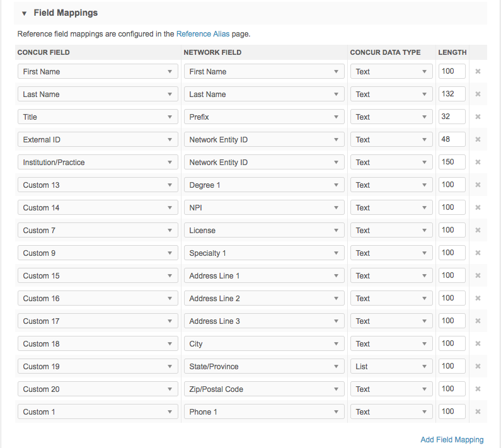Remove the Custom 9 Specialty 1 row
The height and width of the screenshot is (448, 501).
(478, 253)
